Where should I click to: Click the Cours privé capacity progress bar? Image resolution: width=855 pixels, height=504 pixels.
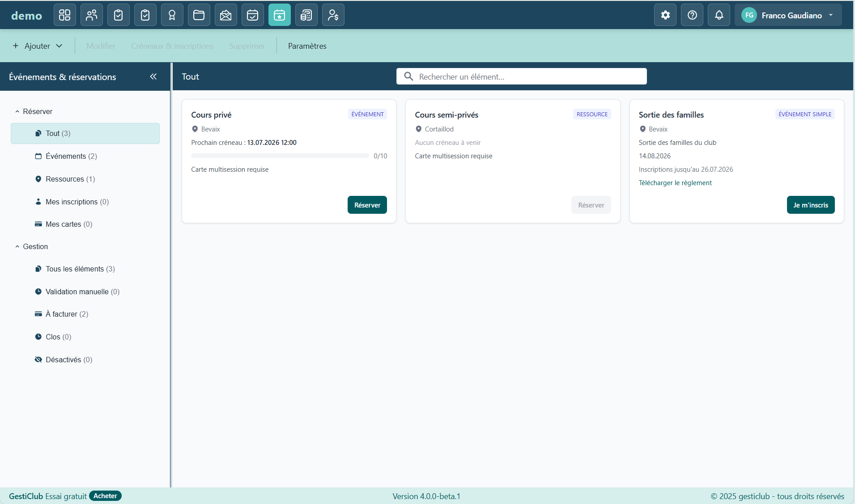coord(280,156)
